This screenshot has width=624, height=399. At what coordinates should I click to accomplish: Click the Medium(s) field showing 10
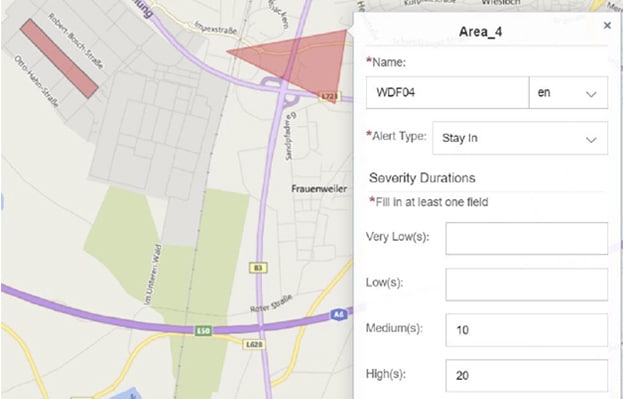[x=526, y=330]
